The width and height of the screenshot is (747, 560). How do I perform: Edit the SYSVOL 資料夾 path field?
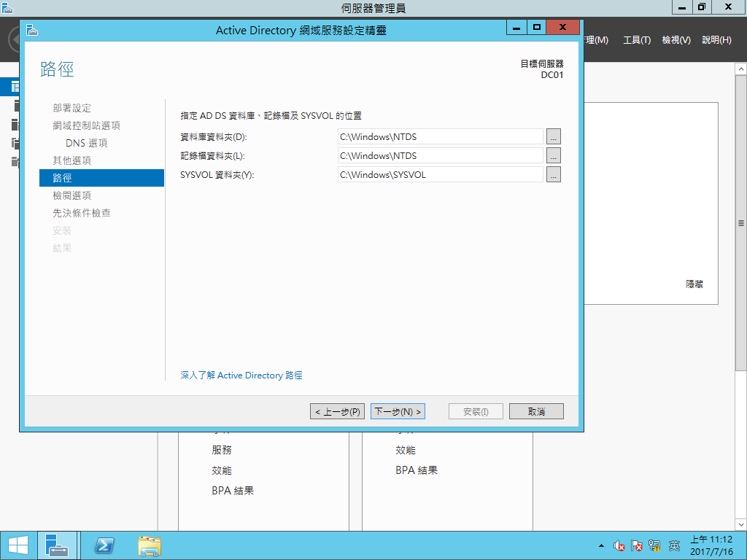coord(440,175)
